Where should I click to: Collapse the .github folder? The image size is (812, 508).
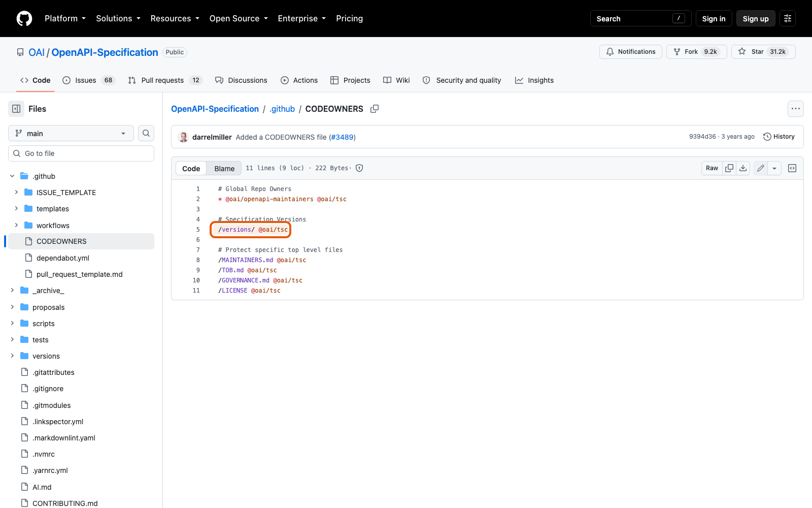[12, 176]
